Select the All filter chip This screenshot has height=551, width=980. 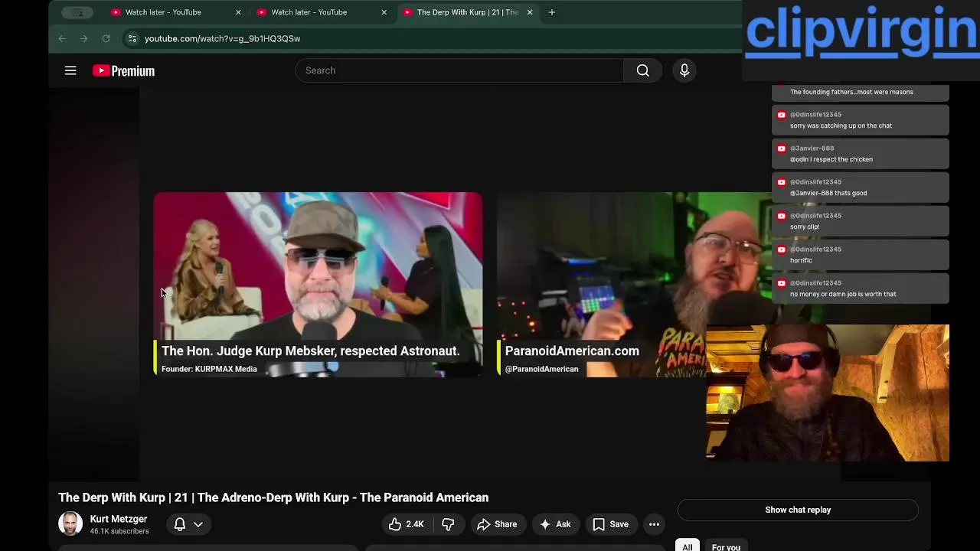(688, 546)
